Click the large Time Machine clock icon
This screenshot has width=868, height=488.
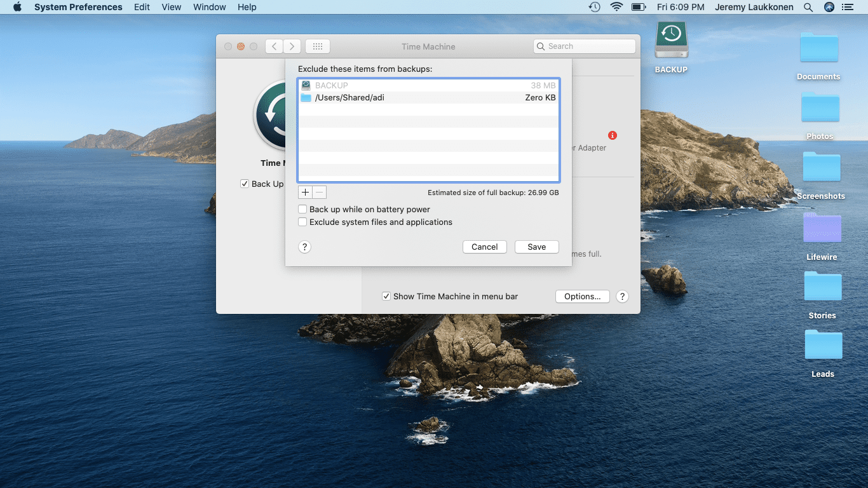[270, 116]
